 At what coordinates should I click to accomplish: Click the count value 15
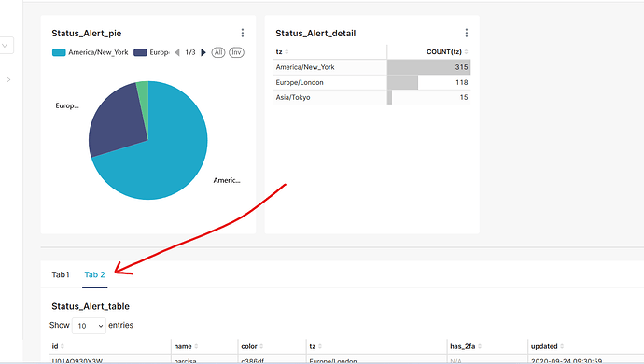464,97
